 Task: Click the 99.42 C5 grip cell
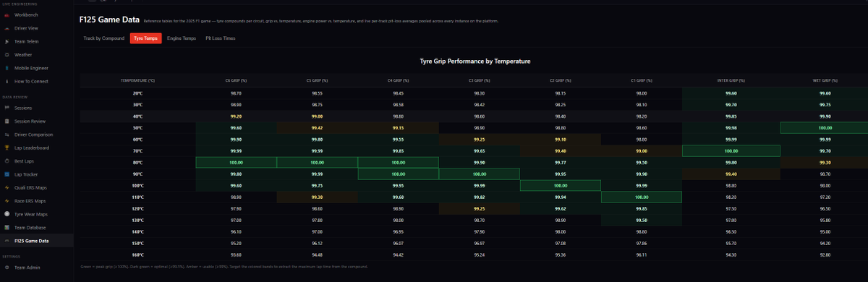click(317, 128)
